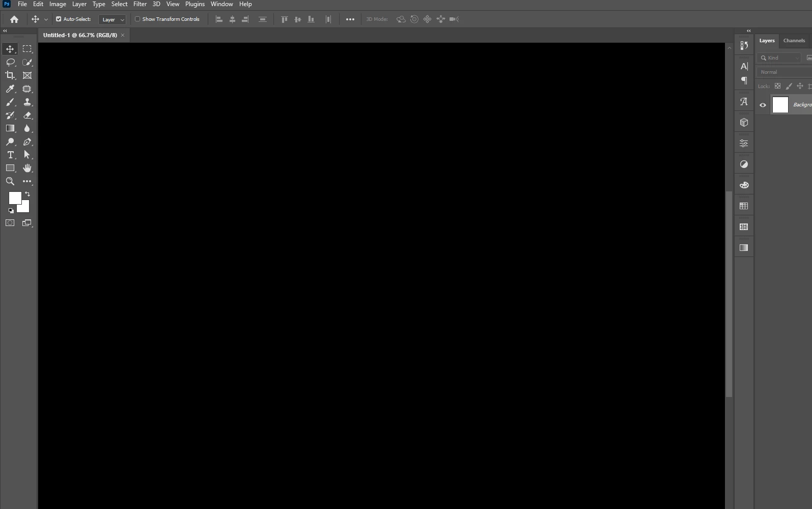Toggle the Auto-Select checkbox
The height and width of the screenshot is (509, 812).
point(59,19)
